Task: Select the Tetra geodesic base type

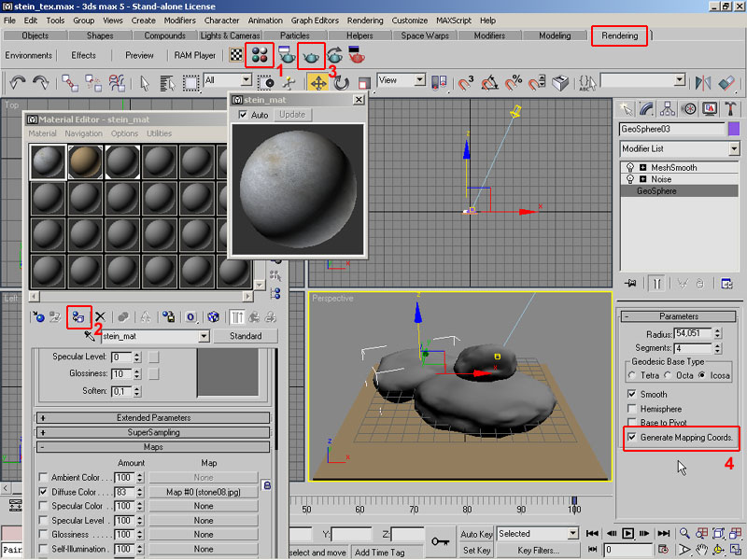Action: [633, 375]
